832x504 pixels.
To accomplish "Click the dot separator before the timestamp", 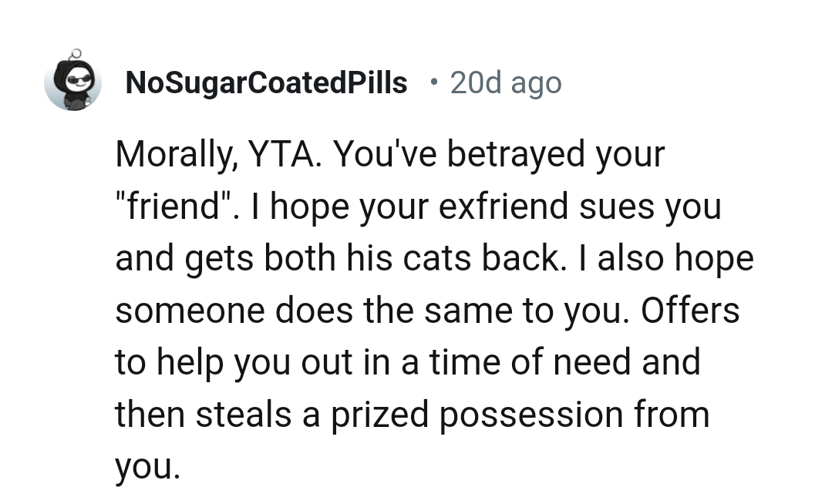I will click(x=436, y=82).
